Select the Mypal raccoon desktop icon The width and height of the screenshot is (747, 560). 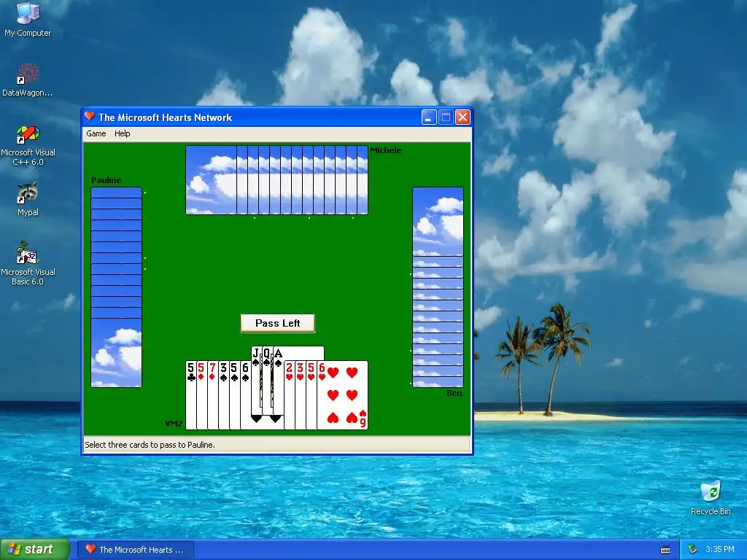coord(28,199)
